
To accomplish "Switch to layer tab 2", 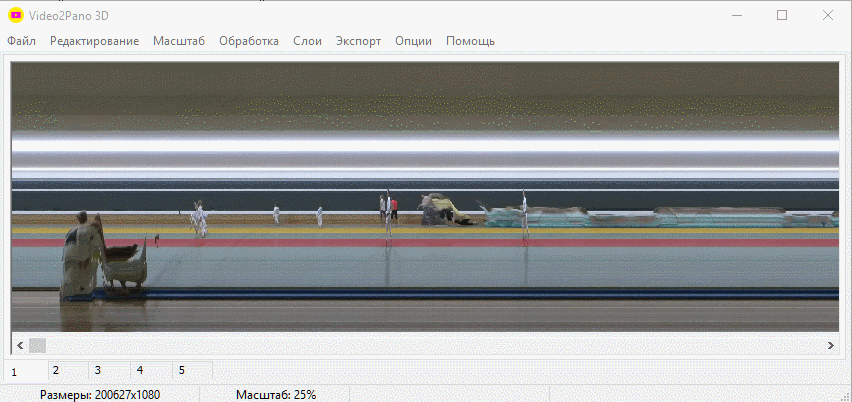I will coord(68,370).
